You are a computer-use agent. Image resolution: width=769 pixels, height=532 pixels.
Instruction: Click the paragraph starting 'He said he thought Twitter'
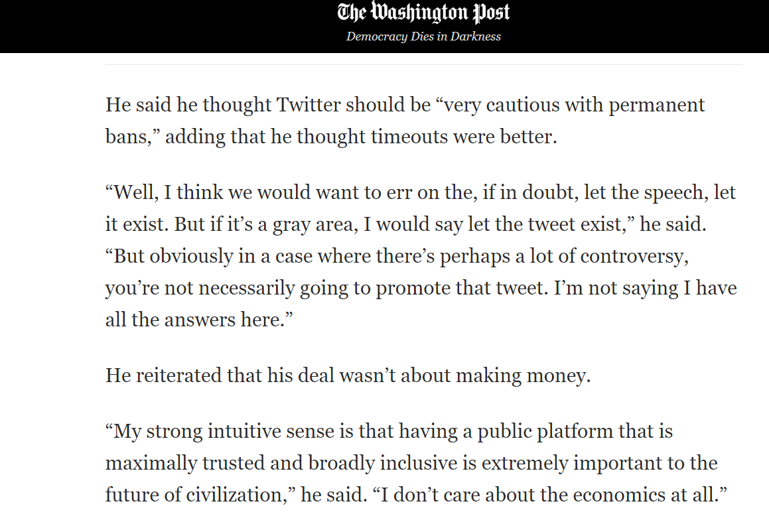(x=405, y=121)
